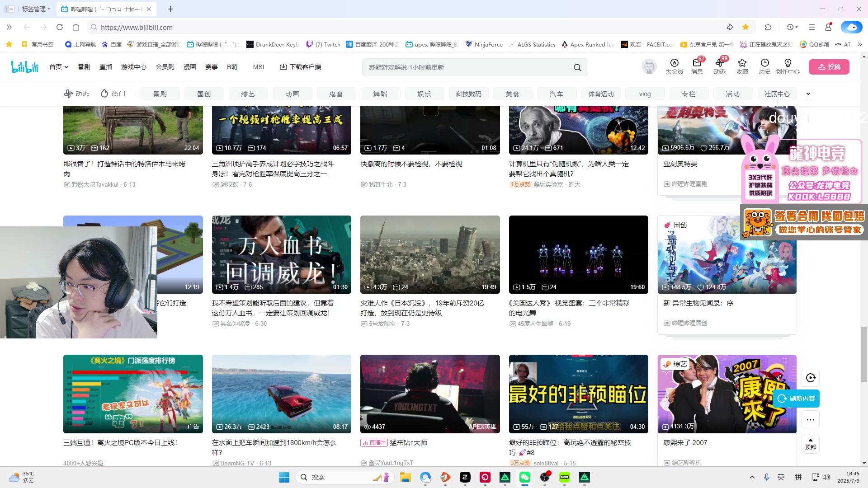868x488 pixels.
Task: Click the browser home icon
Action: (76, 27)
